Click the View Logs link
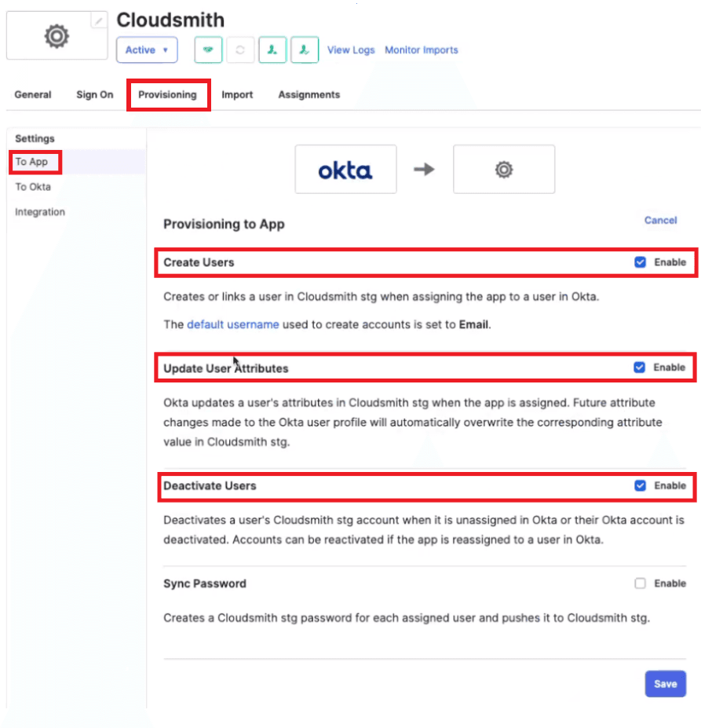The image size is (701, 728). pyautogui.click(x=351, y=50)
